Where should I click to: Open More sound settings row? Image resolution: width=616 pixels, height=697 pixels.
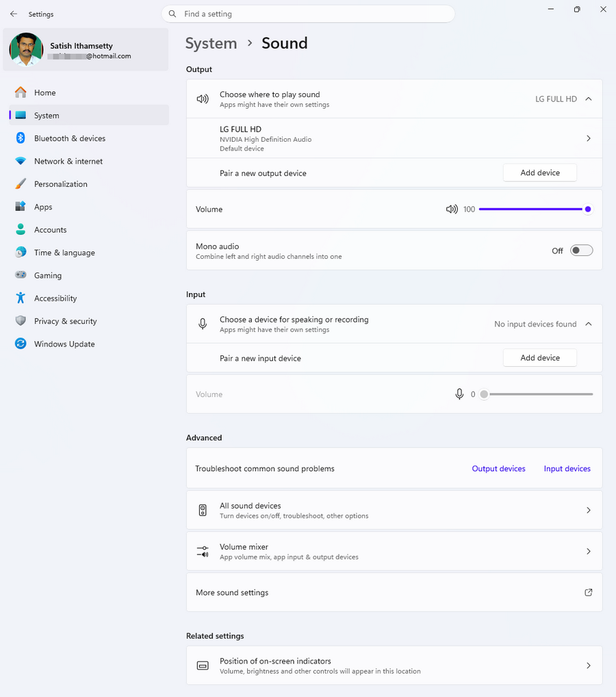pos(394,592)
